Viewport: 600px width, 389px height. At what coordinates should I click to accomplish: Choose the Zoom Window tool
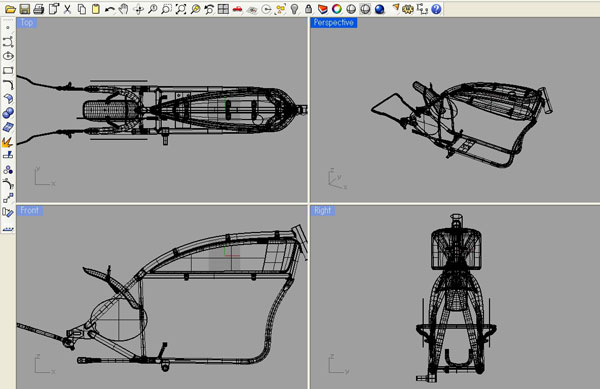(x=166, y=9)
